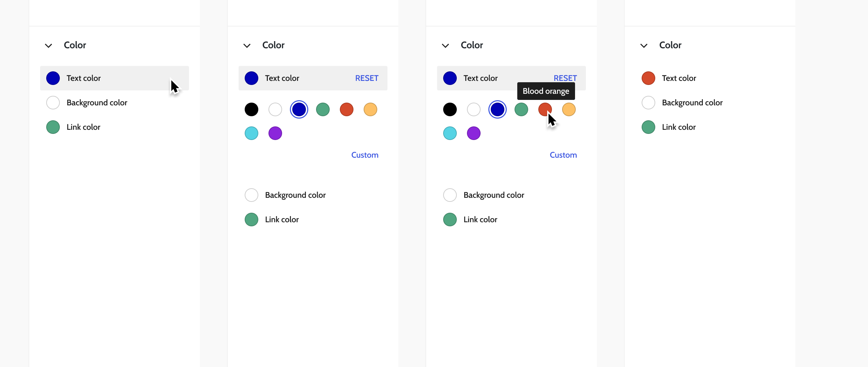Open the Custom color option in second panel
This screenshot has height=367, width=868.
tap(364, 155)
